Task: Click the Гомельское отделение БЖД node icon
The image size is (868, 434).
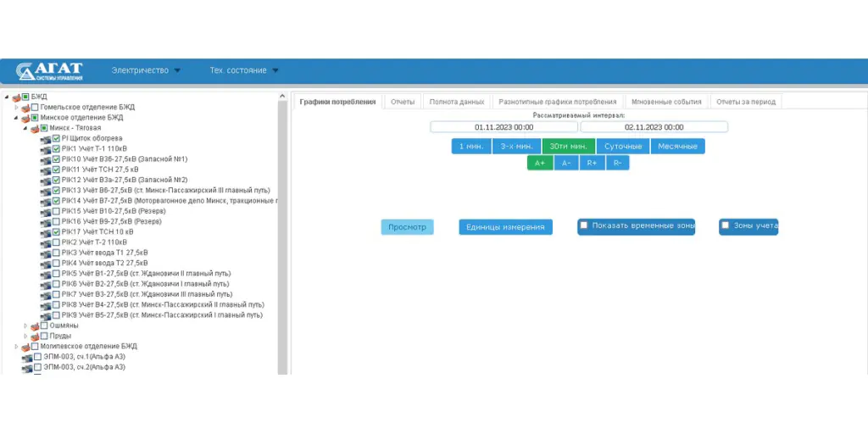Action: click(x=25, y=108)
